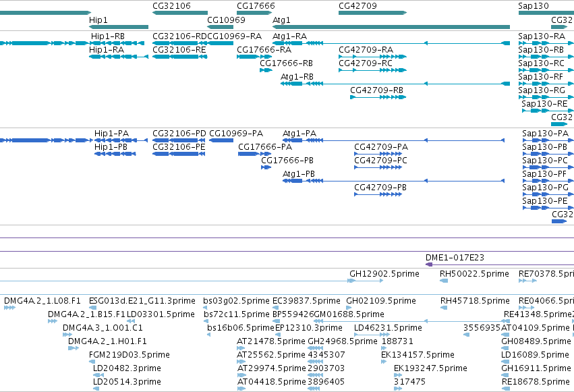Image resolution: width=574 pixels, height=392 pixels.
Task: Select the CG17666 gene span
Action: (254, 13)
